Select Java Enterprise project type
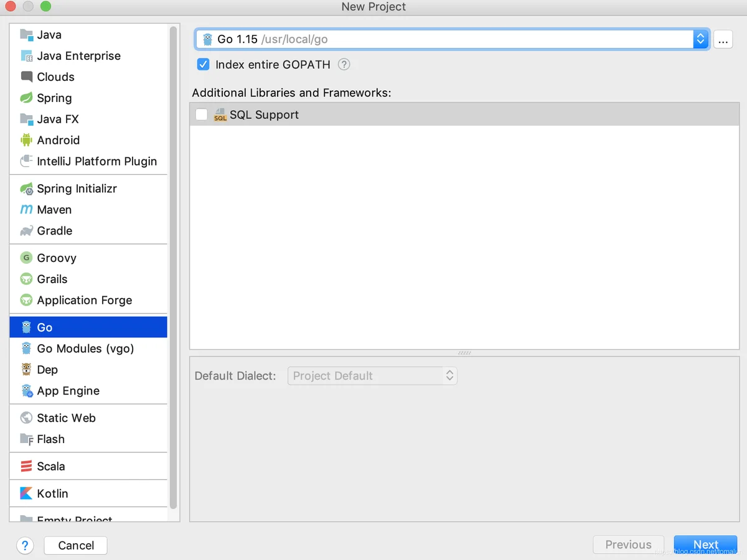Image resolution: width=747 pixels, height=560 pixels. coord(88,56)
